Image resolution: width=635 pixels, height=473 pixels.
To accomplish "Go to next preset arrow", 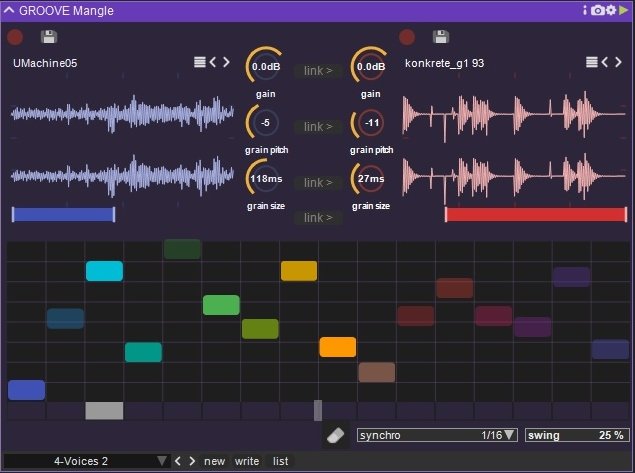I will 192,461.
